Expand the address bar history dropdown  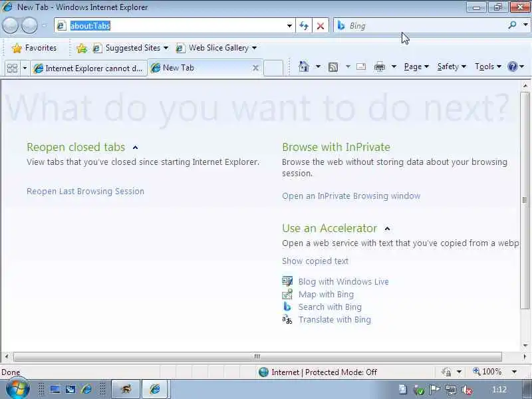(289, 26)
